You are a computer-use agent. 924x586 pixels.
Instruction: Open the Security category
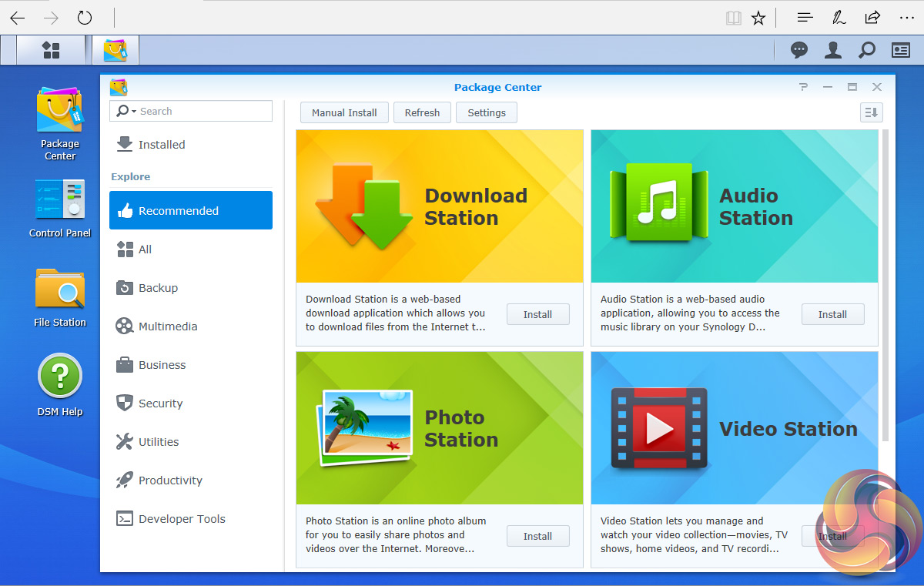[x=160, y=404]
